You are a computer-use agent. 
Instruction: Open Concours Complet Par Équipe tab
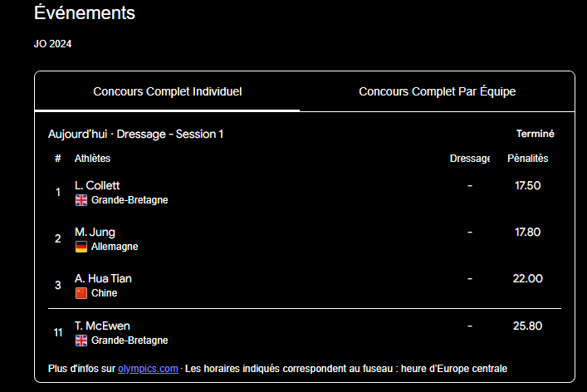(x=437, y=91)
